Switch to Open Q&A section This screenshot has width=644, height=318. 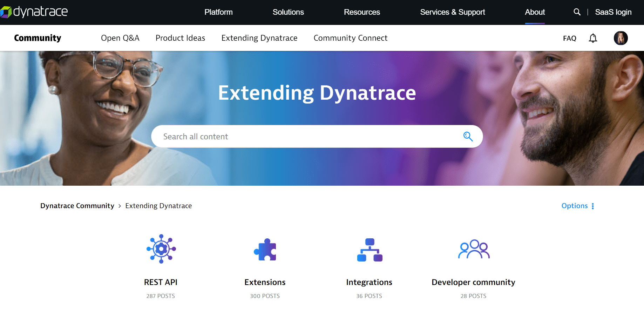click(x=120, y=38)
